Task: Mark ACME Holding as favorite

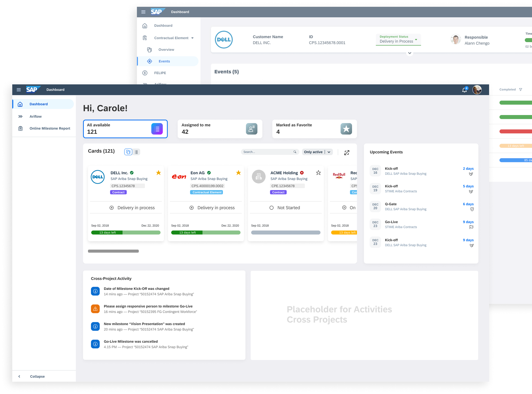Action: (318, 173)
